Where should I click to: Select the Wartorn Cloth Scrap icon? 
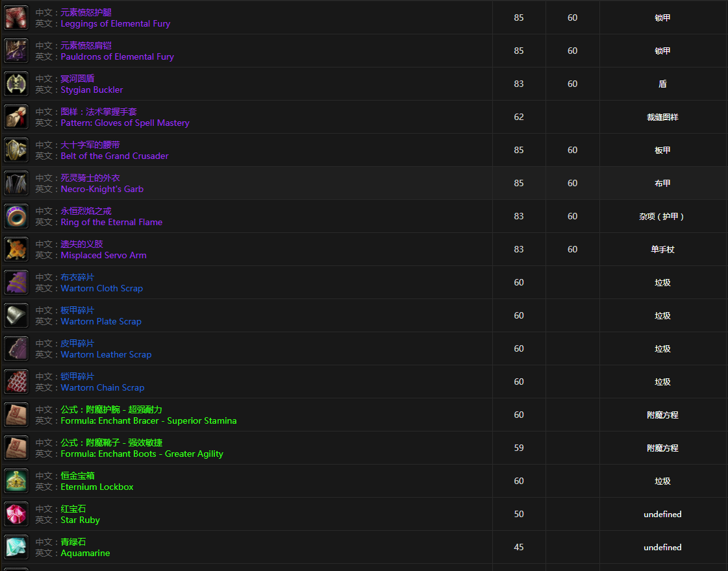[x=16, y=282]
